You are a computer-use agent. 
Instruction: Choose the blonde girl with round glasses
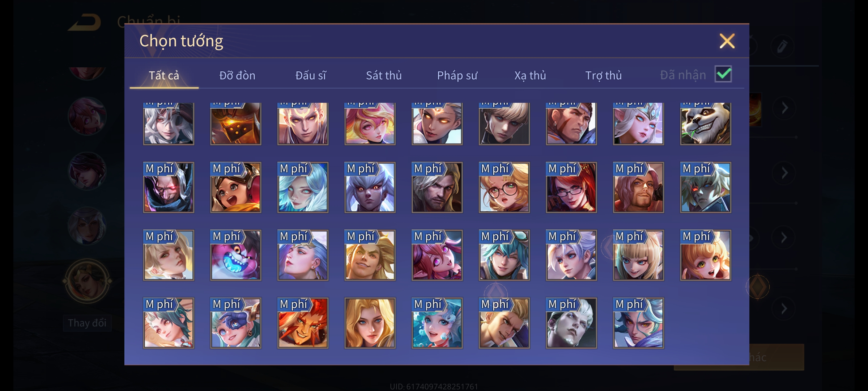click(x=504, y=187)
